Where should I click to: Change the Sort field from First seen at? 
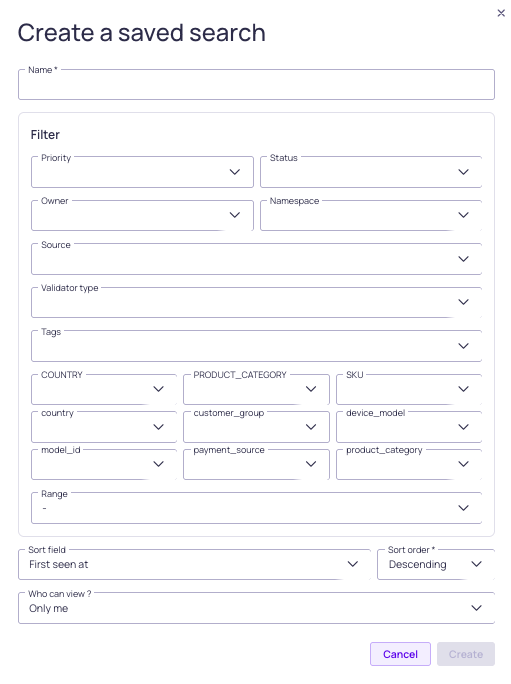point(194,564)
